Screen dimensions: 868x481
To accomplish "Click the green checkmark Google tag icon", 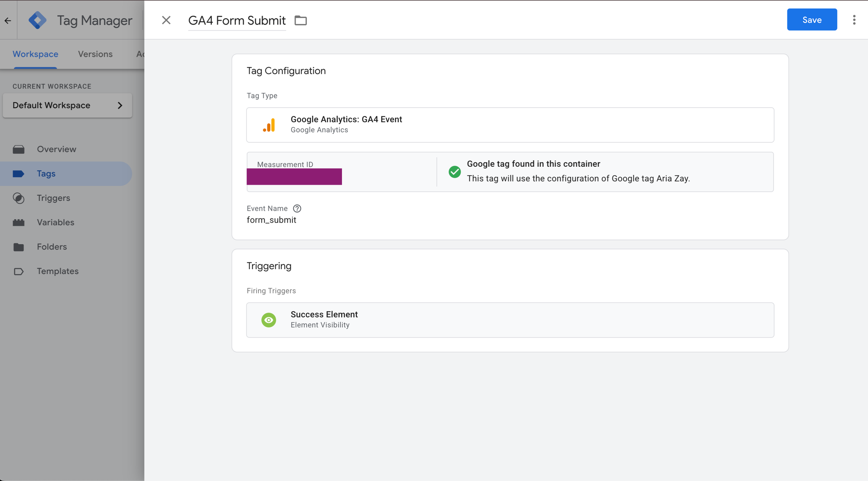I will tap(454, 172).
